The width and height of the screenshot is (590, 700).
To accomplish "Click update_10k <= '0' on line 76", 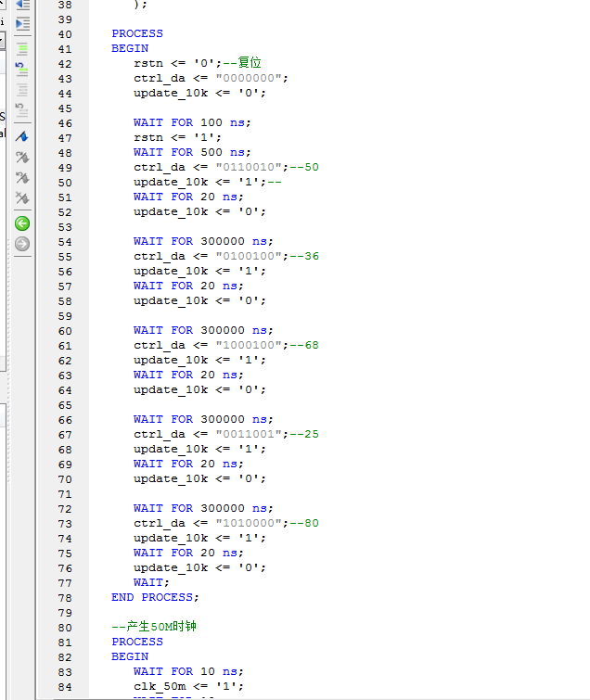I will click(199, 567).
